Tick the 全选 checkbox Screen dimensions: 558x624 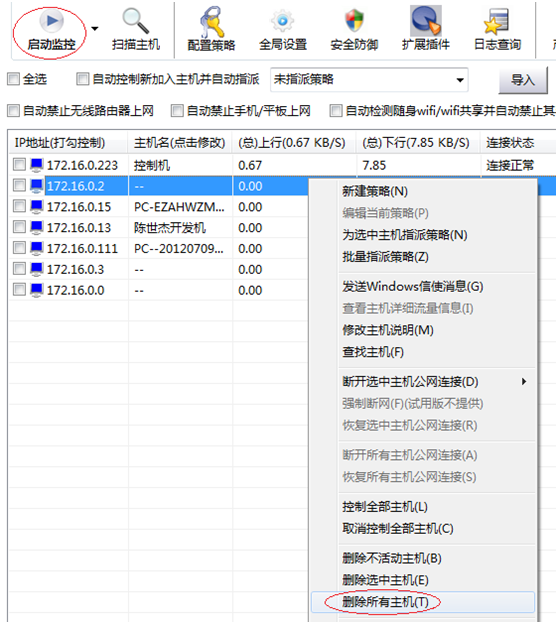pos(13,79)
